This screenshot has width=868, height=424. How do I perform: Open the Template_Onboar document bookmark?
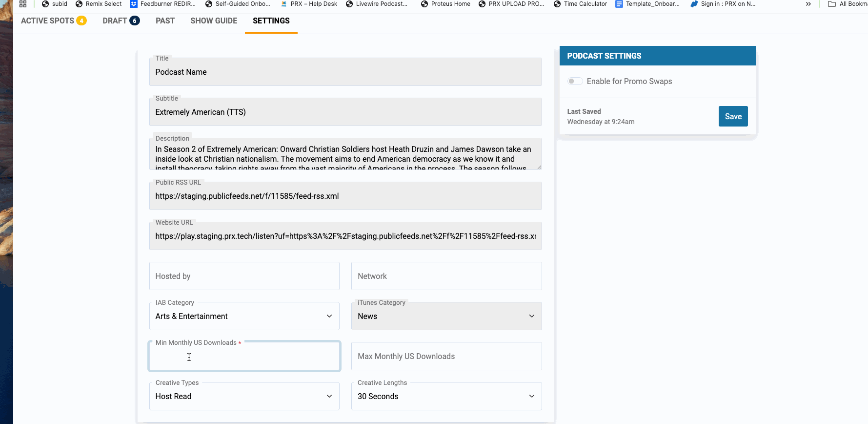647,4
